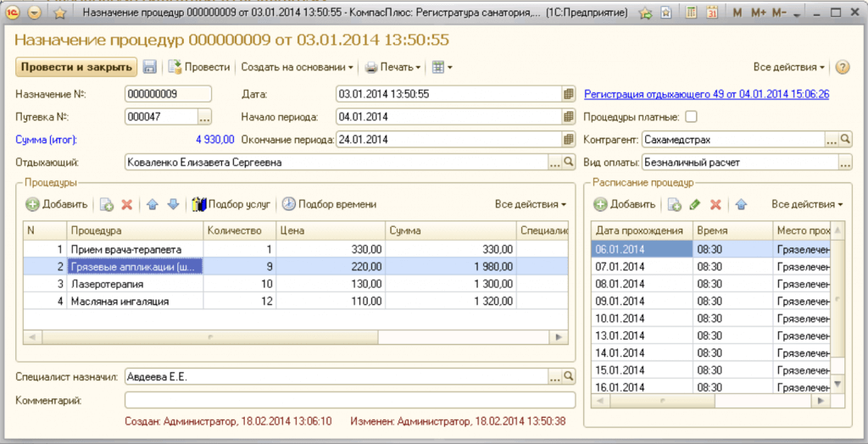Select row Прием врача-терапевта

coord(296,249)
